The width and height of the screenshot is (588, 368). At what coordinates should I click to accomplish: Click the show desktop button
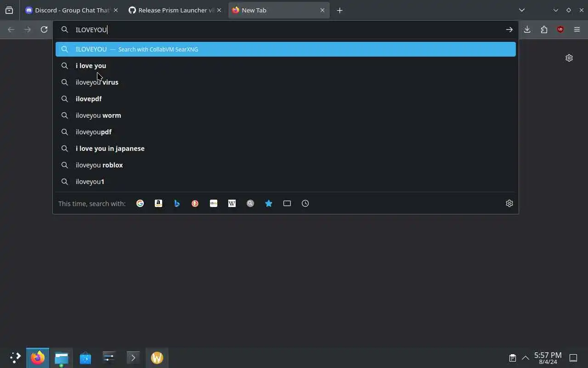[573, 358]
